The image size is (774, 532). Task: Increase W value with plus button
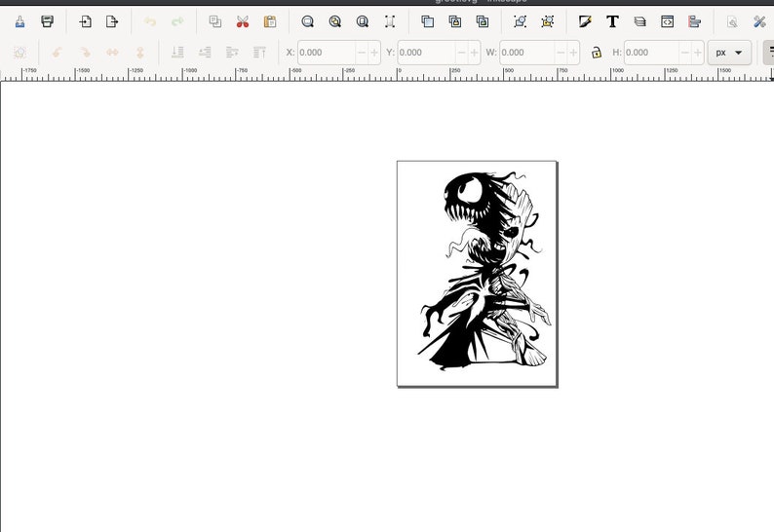tap(573, 53)
